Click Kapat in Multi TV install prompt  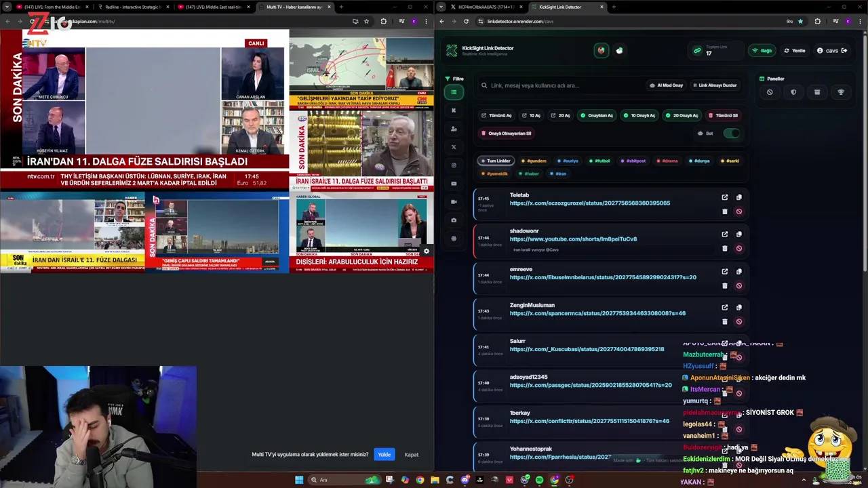412,454
